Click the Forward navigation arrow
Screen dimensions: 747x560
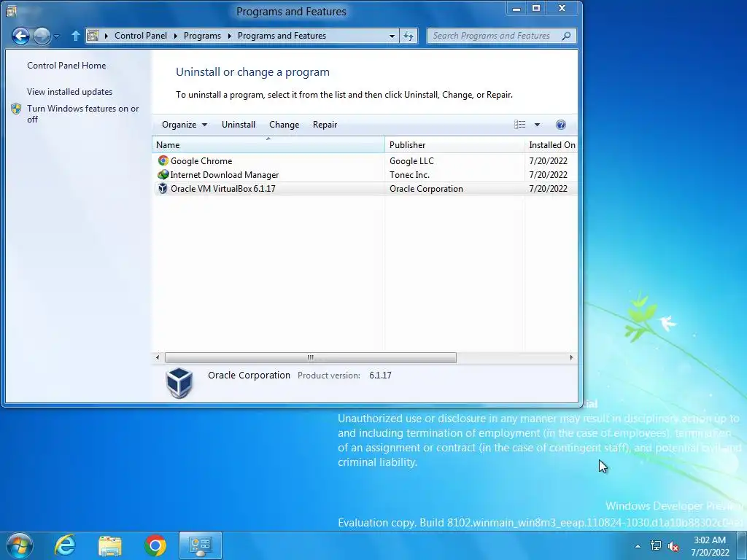click(x=42, y=36)
